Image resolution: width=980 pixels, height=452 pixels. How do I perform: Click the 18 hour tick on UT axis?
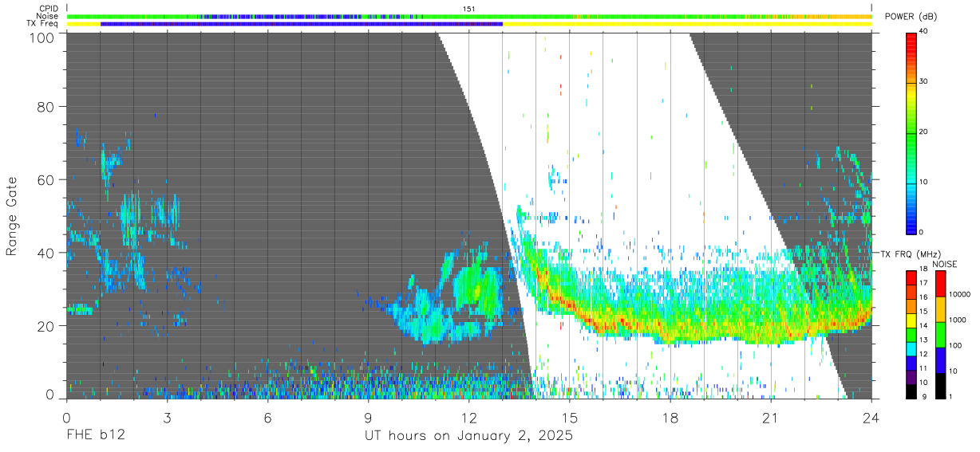tap(670, 416)
